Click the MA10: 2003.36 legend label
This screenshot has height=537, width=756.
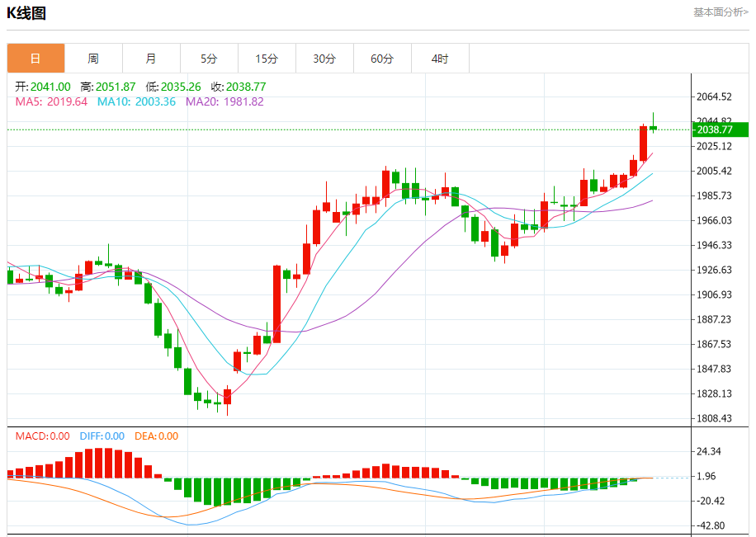pos(136,101)
